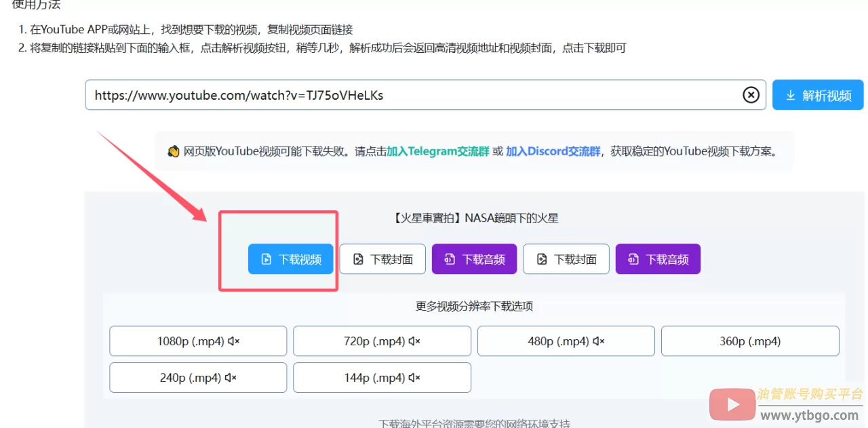Click the 下载封面 button beside 下载视频
This screenshot has height=428, width=868.
pos(382,259)
